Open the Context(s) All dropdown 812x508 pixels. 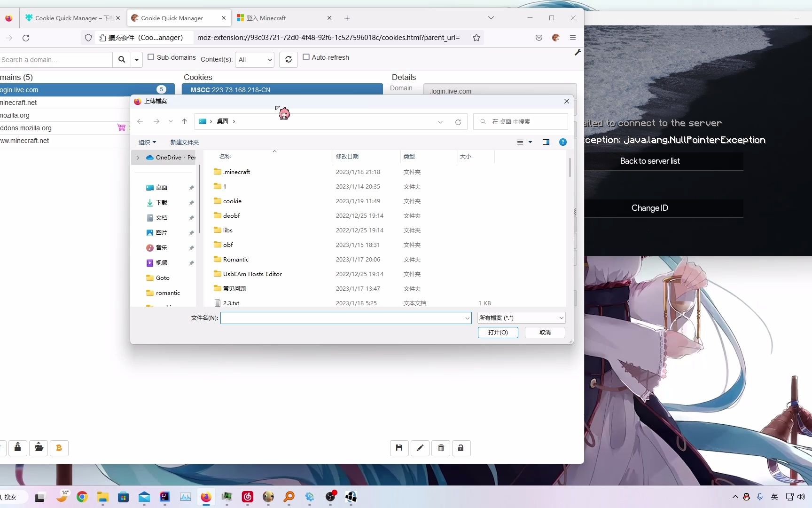(255, 60)
